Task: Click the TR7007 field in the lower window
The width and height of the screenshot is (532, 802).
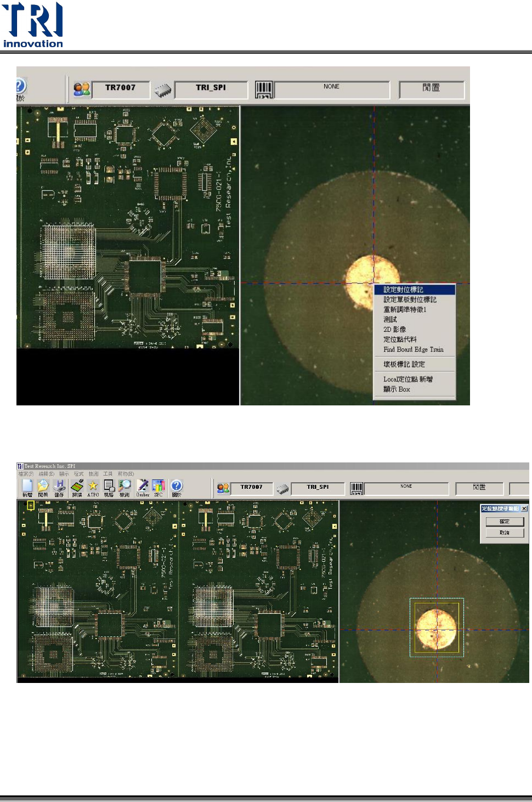Action: pos(252,488)
